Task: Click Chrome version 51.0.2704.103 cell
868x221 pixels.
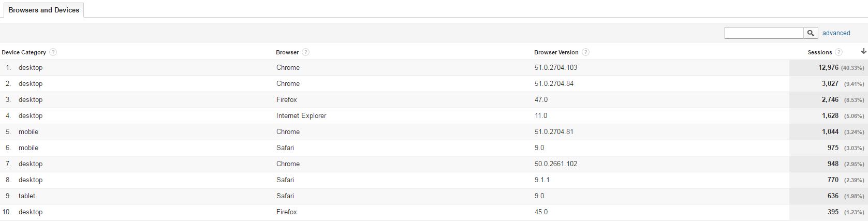Action: pos(556,68)
